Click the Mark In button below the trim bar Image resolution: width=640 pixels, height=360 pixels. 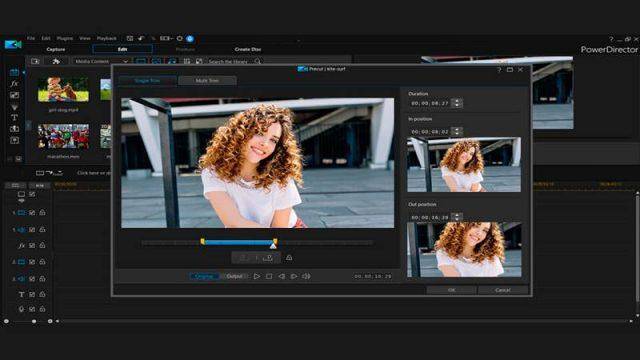pos(244,258)
